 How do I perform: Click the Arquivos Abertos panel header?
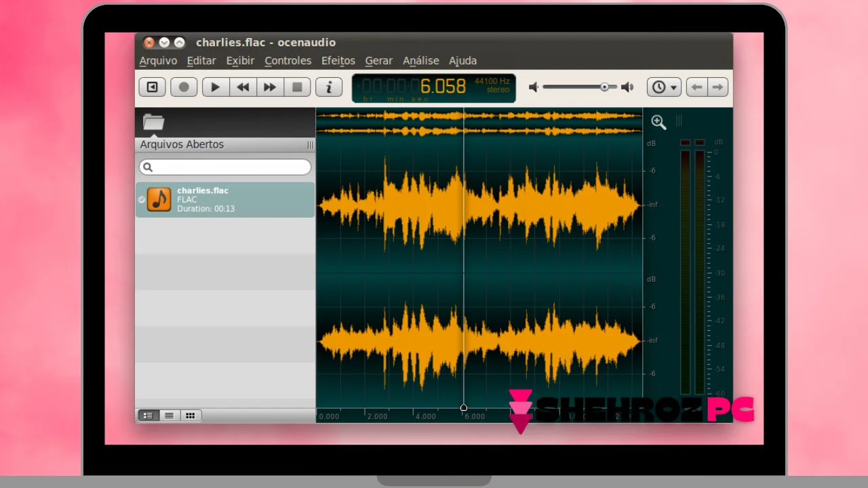tap(225, 144)
